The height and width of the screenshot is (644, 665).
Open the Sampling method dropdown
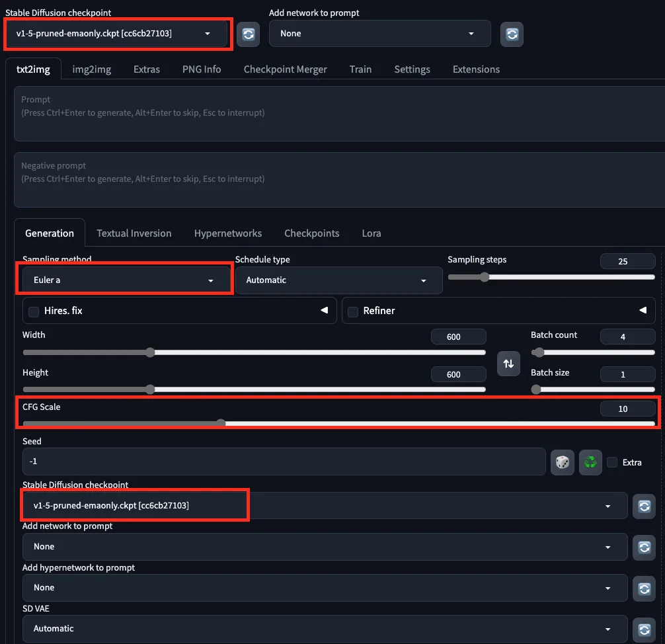click(124, 280)
